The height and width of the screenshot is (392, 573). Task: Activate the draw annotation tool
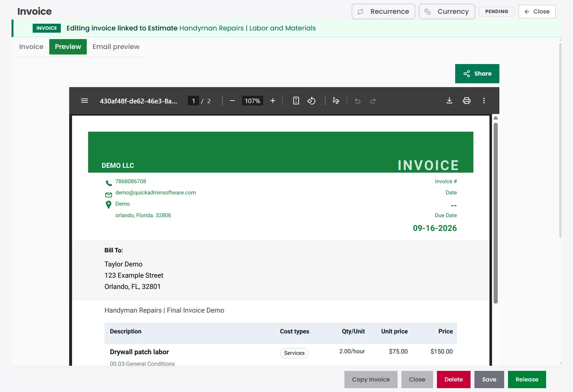click(336, 101)
